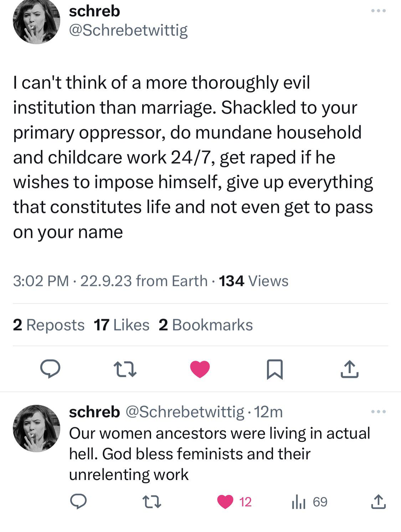
Task: Tap the @Schrebetwittig handle in the header
Action: [128, 30]
